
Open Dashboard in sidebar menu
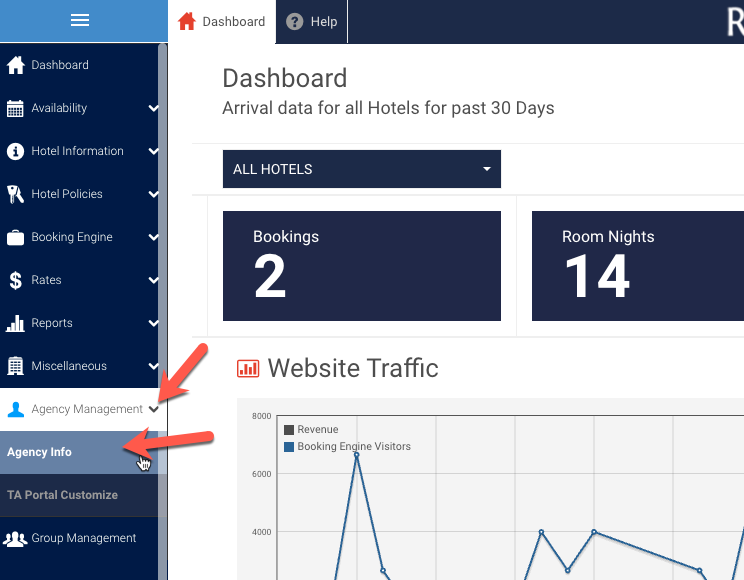(x=79, y=65)
